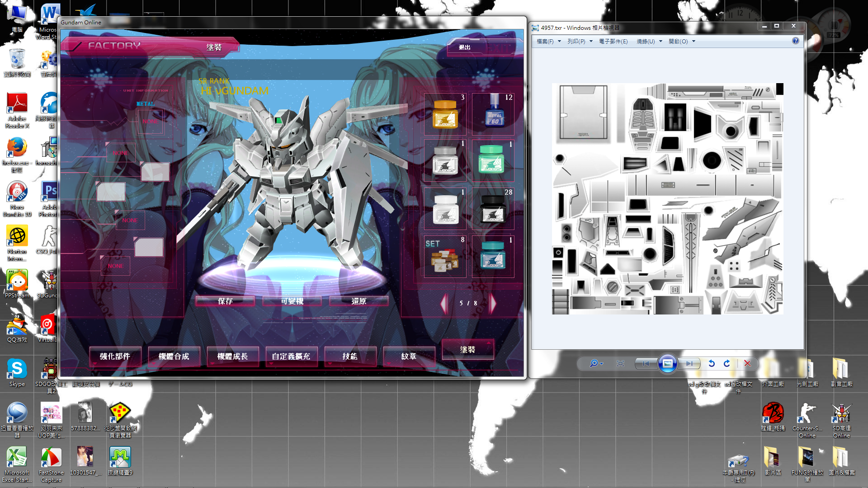Click the 保存 save button
Image resolution: width=868 pixels, height=488 pixels.
coord(225,301)
